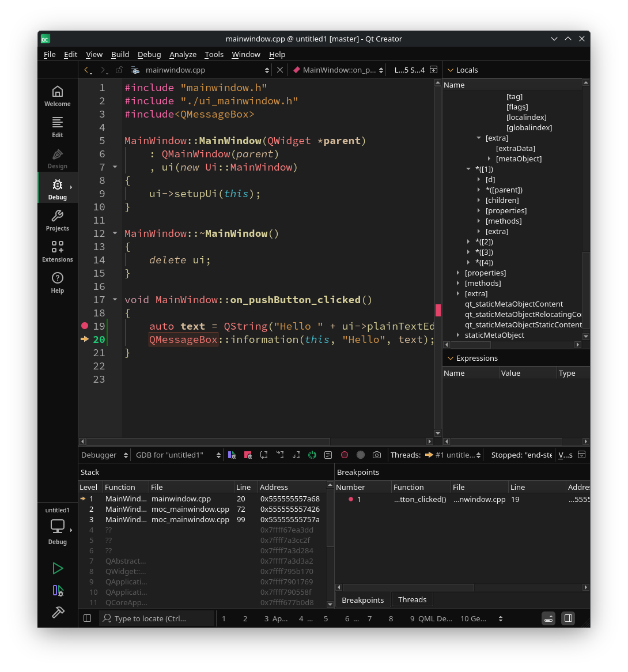Open the Extensions mode
The width and height of the screenshot is (628, 672).
[x=58, y=252]
